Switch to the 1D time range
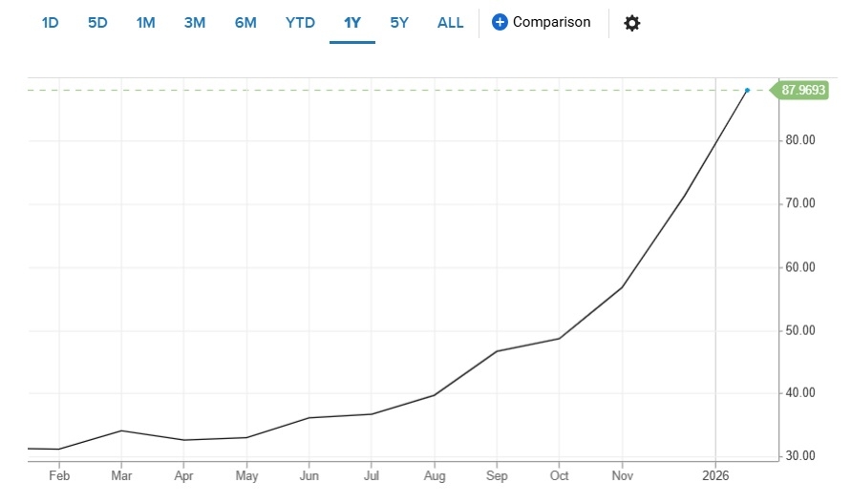 click(x=50, y=23)
